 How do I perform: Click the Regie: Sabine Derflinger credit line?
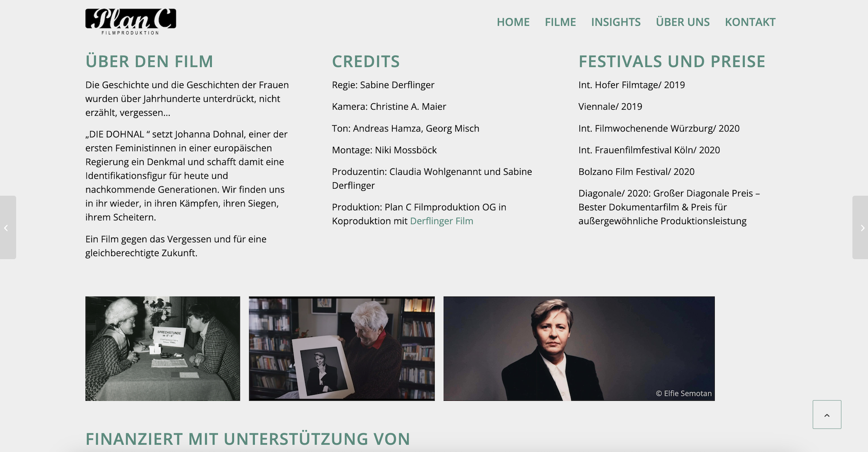pyautogui.click(x=383, y=85)
